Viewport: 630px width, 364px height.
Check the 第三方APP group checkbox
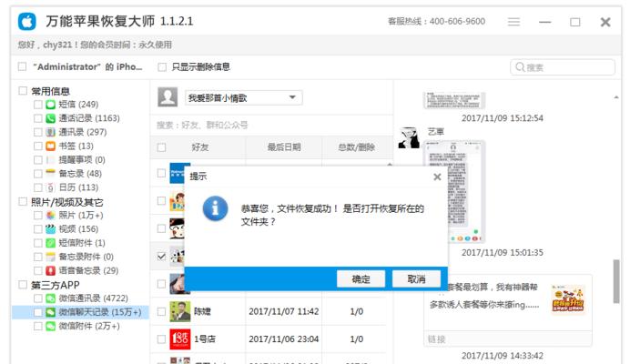23,285
